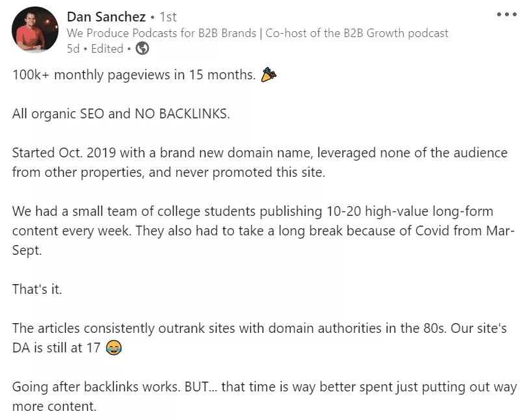Click the "Going after backlinks works" paragraph
This screenshot has width=531, height=420.
(x=265, y=397)
